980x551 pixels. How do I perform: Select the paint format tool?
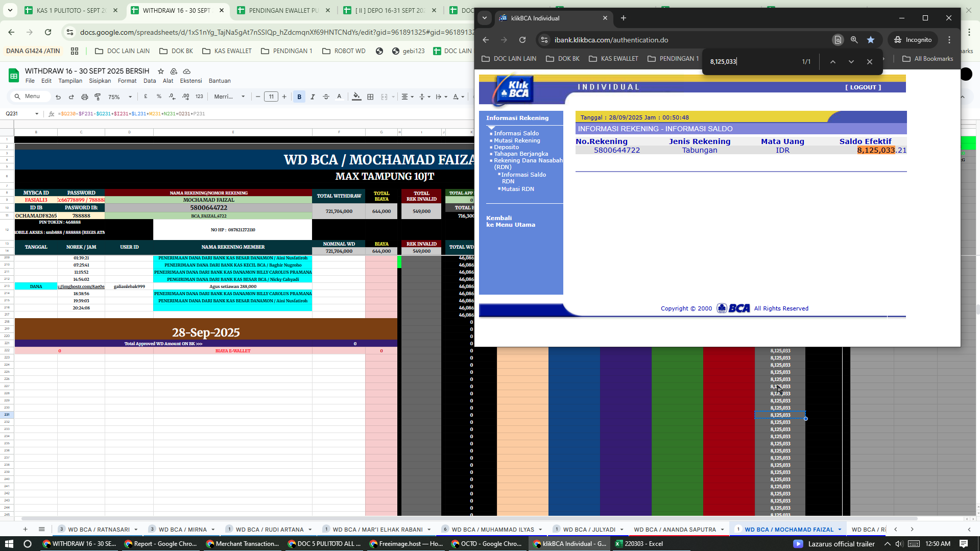[98, 97]
